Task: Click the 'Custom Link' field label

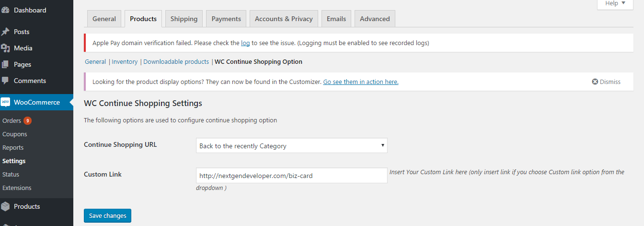Action: [x=103, y=174]
